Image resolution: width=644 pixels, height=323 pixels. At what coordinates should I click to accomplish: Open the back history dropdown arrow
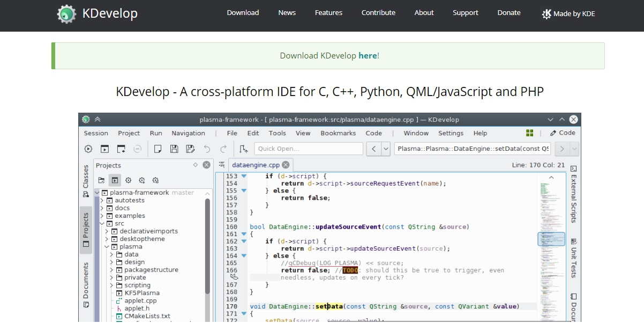(x=385, y=149)
